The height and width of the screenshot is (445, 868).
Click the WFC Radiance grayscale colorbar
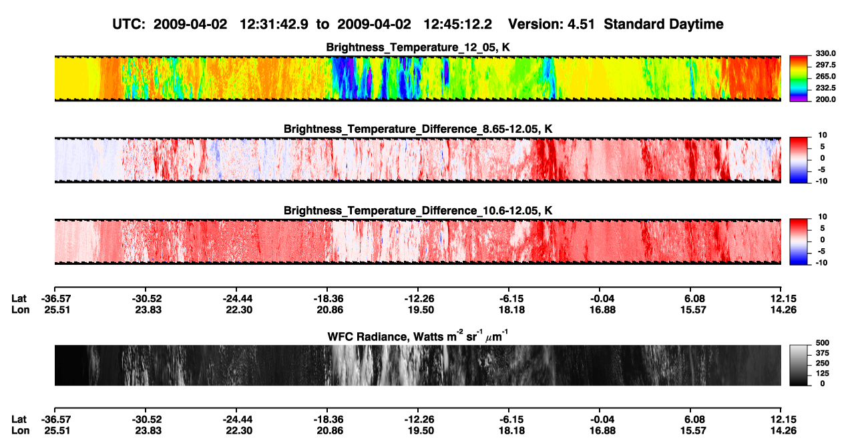point(798,366)
